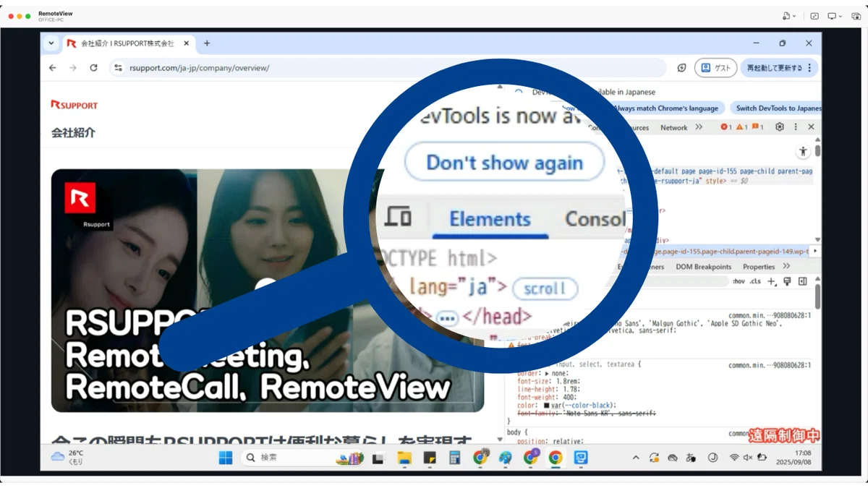This screenshot has height=488, width=868.
Task: Open the Task View taskbar icon
Action: [378, 458]
